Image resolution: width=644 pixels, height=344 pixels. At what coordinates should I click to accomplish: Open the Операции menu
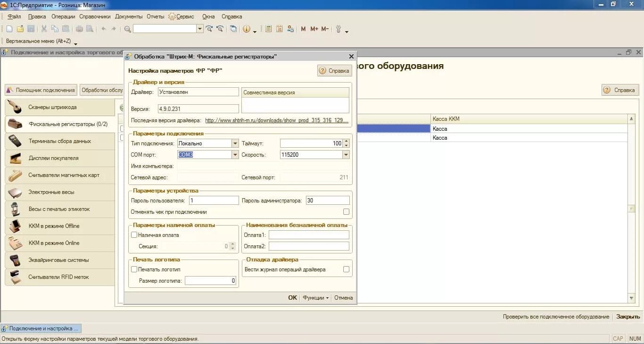pos(63,17)
